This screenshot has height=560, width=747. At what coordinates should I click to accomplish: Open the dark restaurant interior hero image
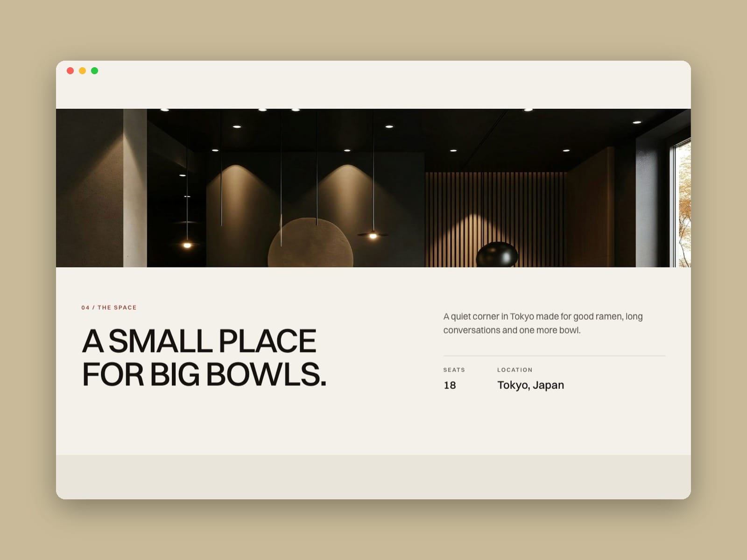(373, 188)
